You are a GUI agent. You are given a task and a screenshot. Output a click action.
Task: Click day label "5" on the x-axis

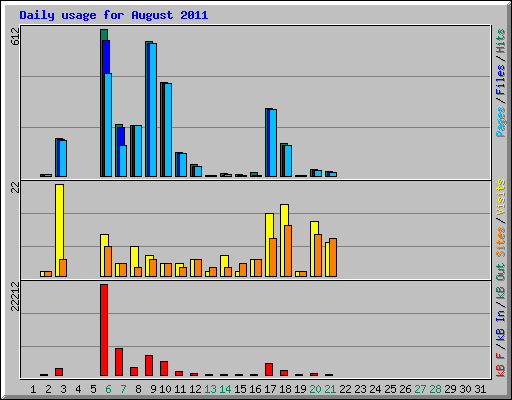[93, 389]
